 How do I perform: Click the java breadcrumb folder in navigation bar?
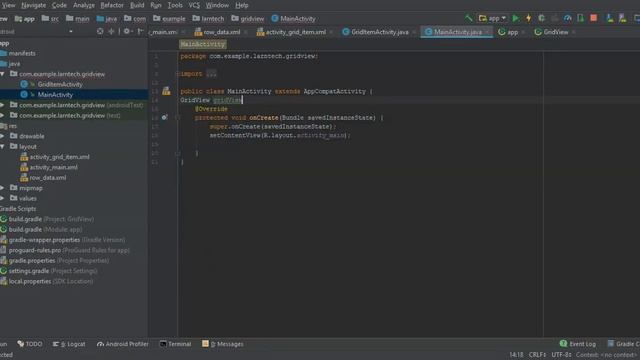coord(107,18)
